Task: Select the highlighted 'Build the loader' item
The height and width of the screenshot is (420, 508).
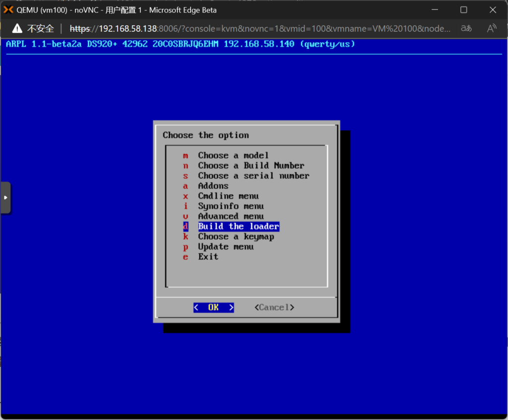Action: click(239, 226)
